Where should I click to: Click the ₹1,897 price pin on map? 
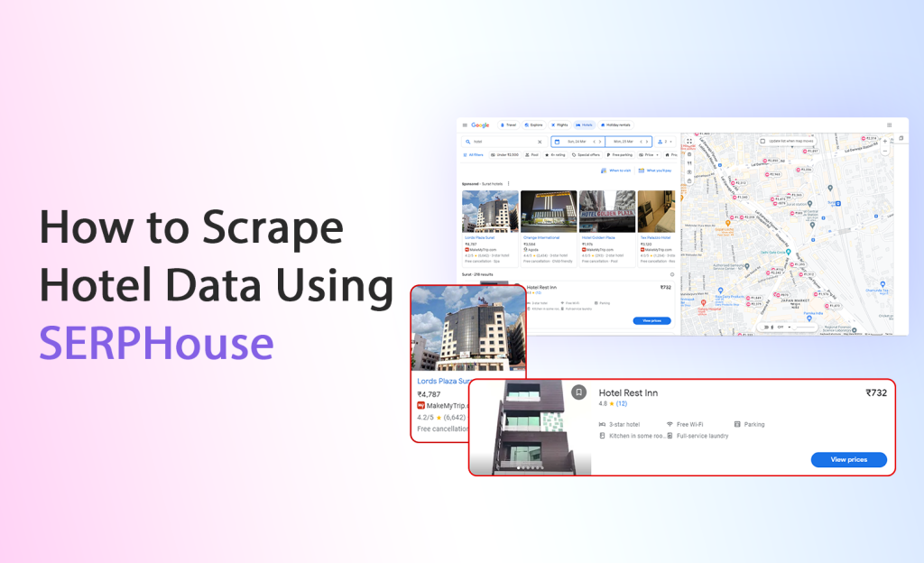[811, 151]
